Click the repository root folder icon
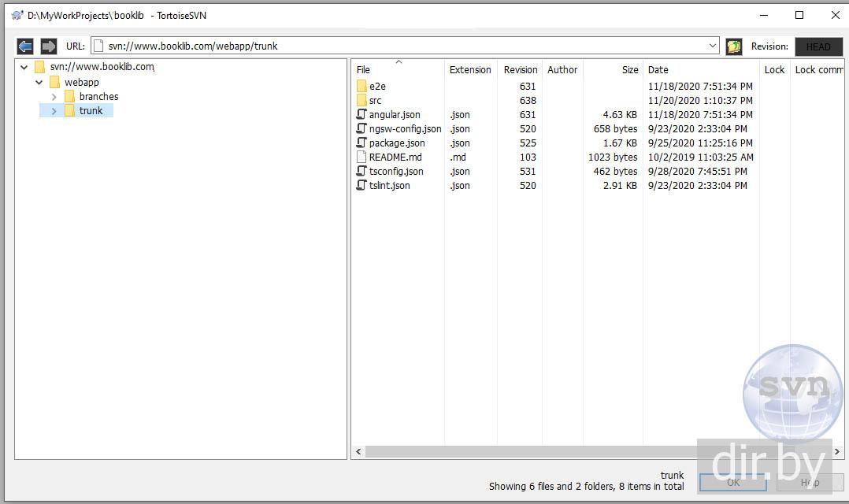The height and width of the screenshot is (504, 849). click(x=39, y=67)
